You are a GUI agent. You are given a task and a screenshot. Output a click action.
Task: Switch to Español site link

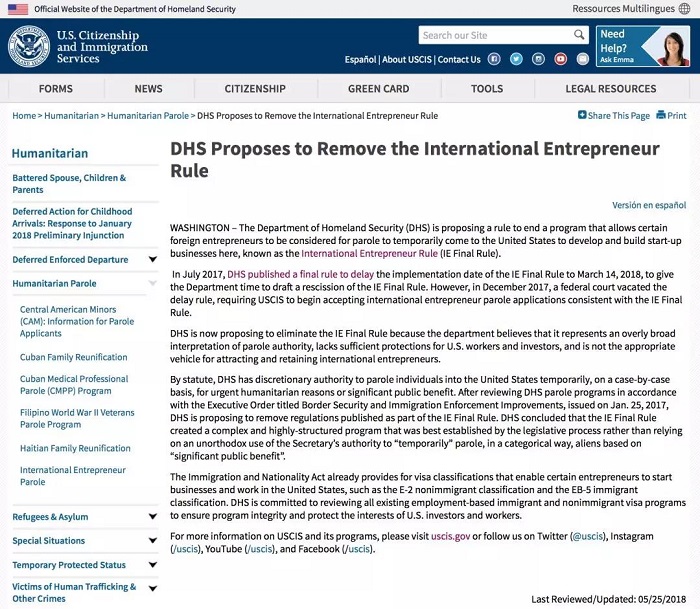point(360,59)
